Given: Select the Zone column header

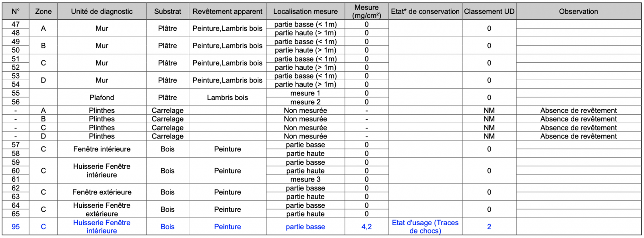Looking at the screenshot, I should click(43, 11).
